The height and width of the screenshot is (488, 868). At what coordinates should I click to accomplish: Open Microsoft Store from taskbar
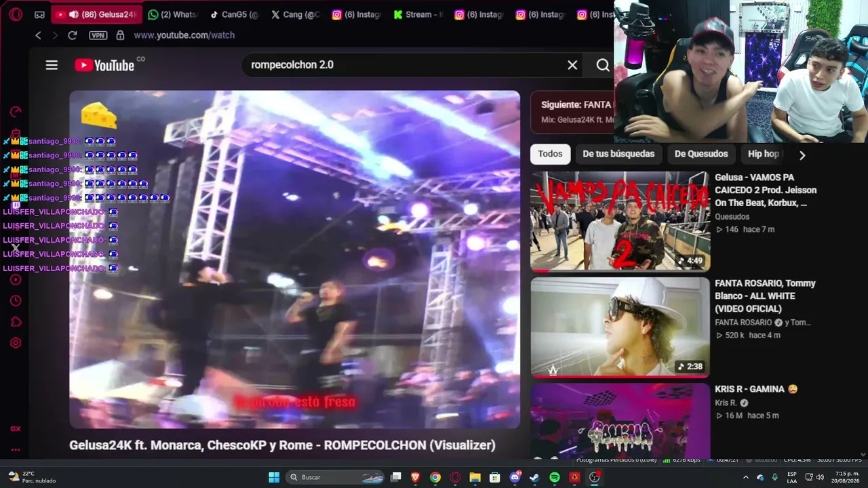[x=495, y=477]
